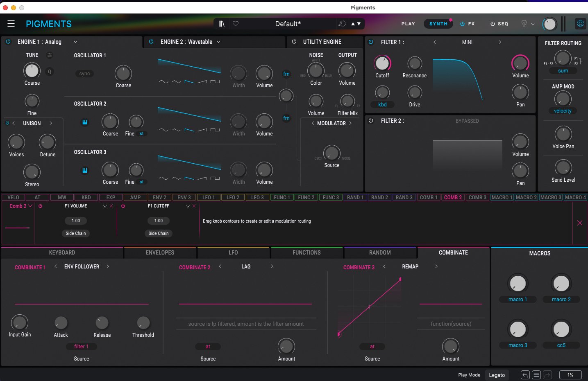Image resolution: width=588 pixels, height=381 pixels.
Task: Click the Default preset name field
Action: pos(288,24)
